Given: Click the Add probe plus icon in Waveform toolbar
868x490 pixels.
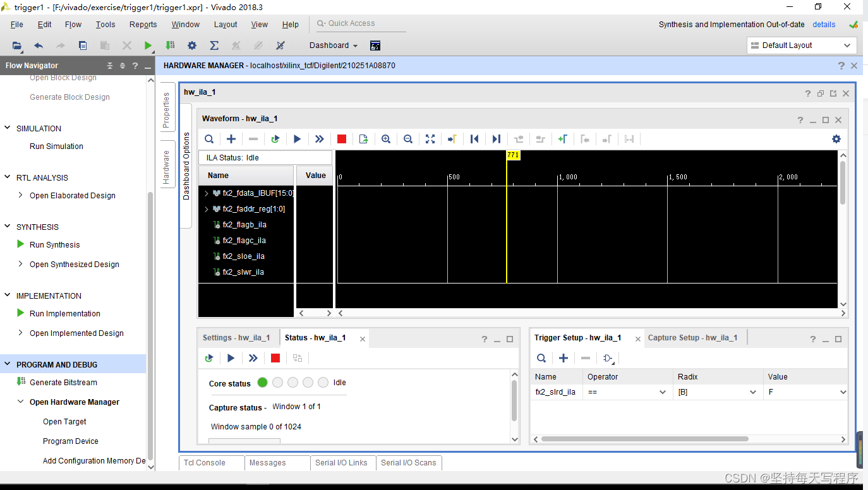Looking at the screenshot, I should point(231,139).
